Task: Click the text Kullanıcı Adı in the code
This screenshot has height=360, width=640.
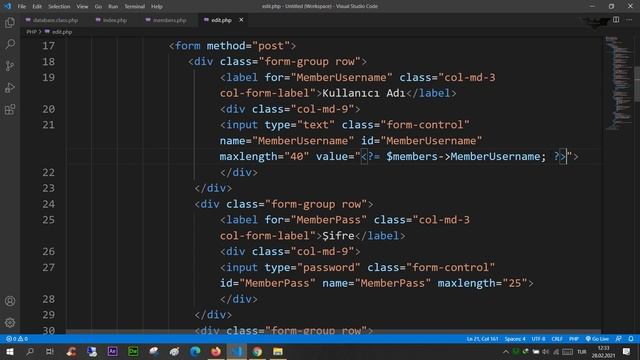Action: click(364, 93)
